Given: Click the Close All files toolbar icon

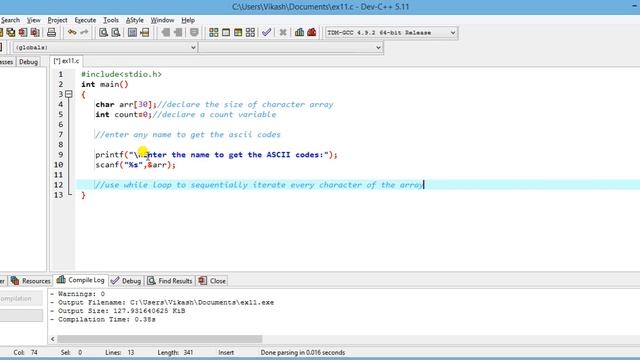Looking at the screenshot, I should pyautogui.click(x=35, y=33).
